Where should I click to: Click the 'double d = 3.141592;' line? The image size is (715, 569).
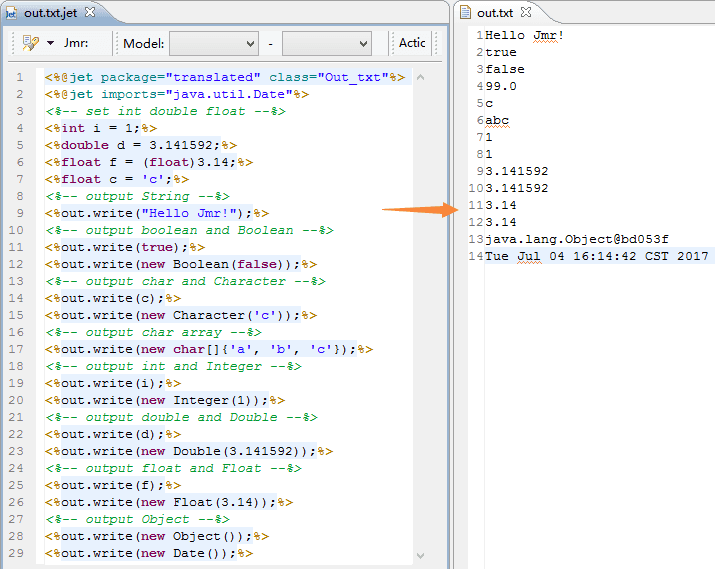[141, 145]
